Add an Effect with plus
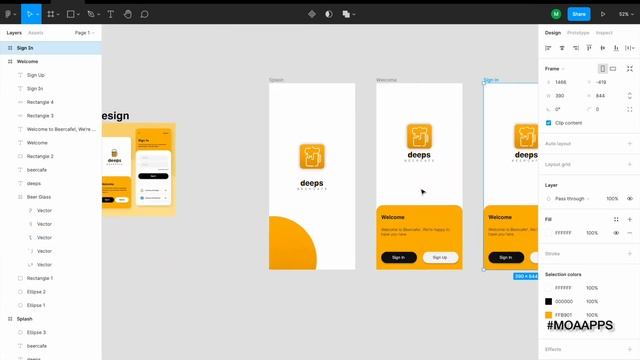The height and width of the screenshot is (360, 640). coord(630,349)
